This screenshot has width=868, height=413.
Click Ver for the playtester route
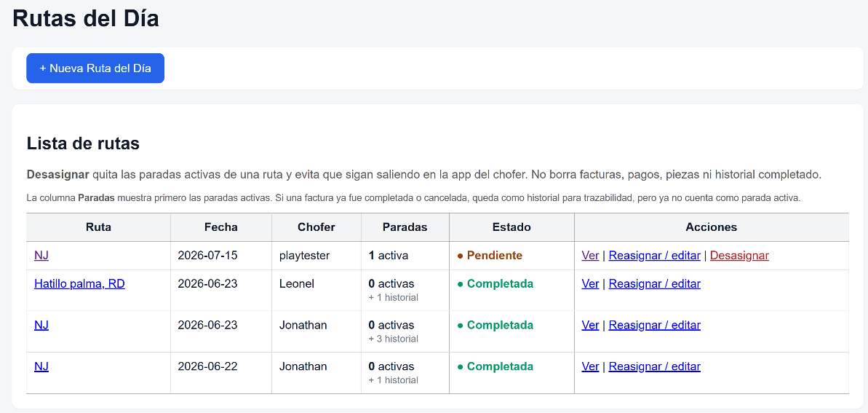pos(590,256)
